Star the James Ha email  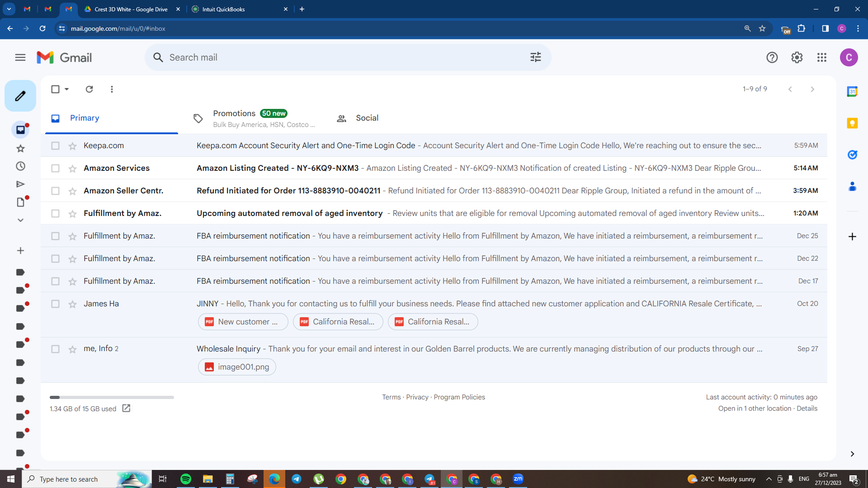tap(72, 304)
